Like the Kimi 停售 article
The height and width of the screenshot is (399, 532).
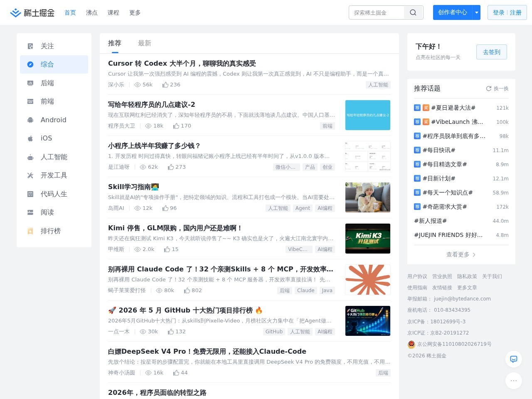[x=167, y=249]
